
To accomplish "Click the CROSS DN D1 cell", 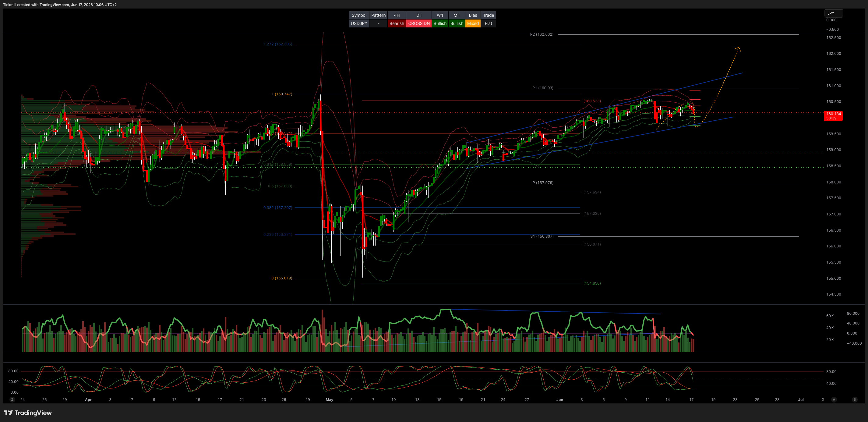I will (x=419, y=23).
